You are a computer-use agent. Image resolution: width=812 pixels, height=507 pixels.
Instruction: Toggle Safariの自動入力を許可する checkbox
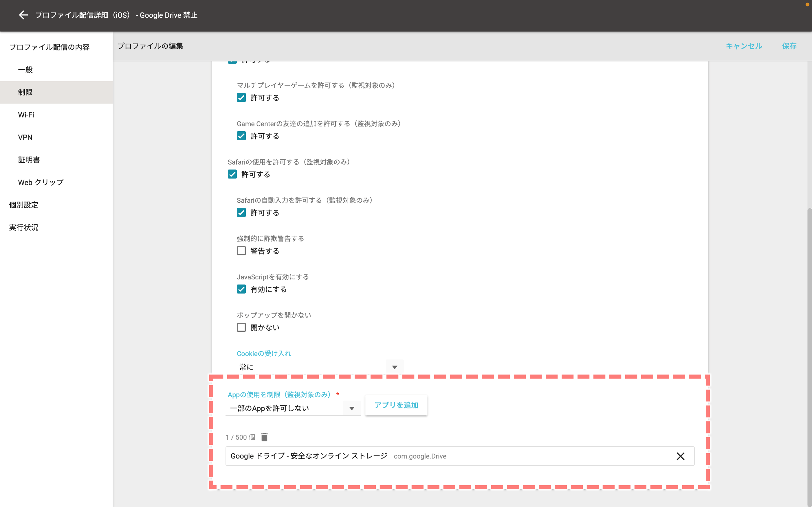click(241, 212)
